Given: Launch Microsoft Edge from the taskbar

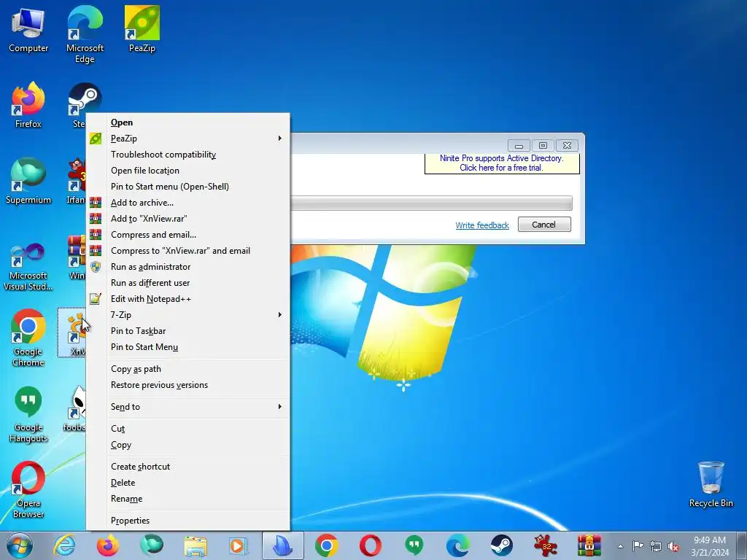Looking at the screenshot, I should click(x=458, y=545).
